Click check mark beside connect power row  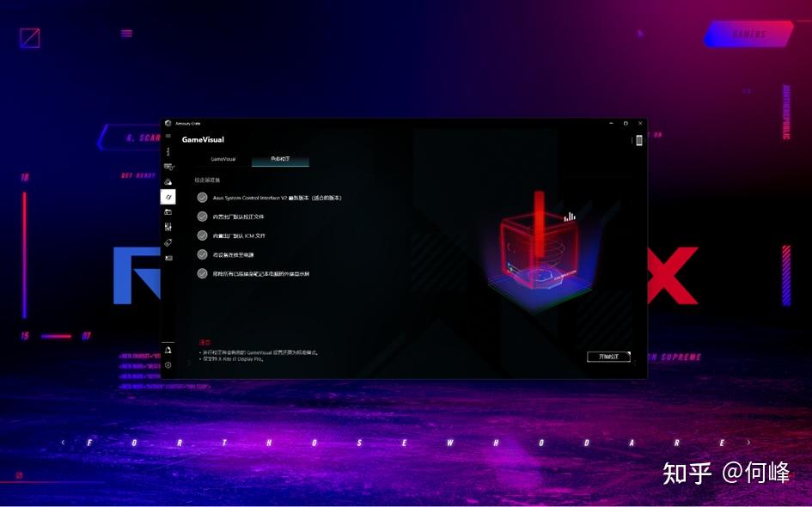(x=203, y=255)
